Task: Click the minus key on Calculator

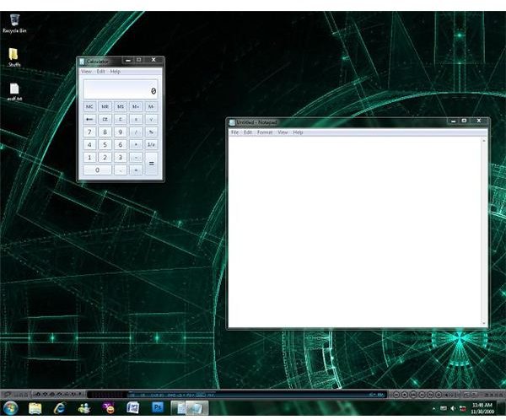Action: pyautogui.click(x=136, y=158)
